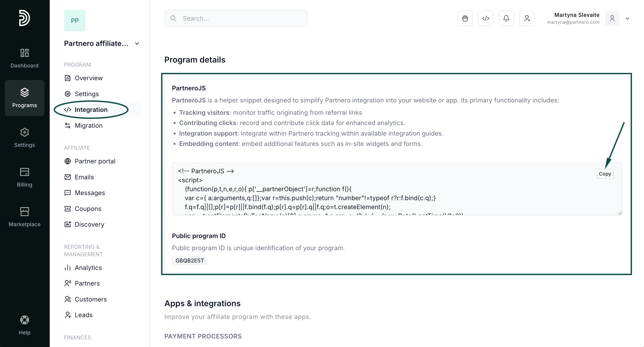Click the Help lifebuoy icon
Screen dimensions: 644x347
coord(24,320)
